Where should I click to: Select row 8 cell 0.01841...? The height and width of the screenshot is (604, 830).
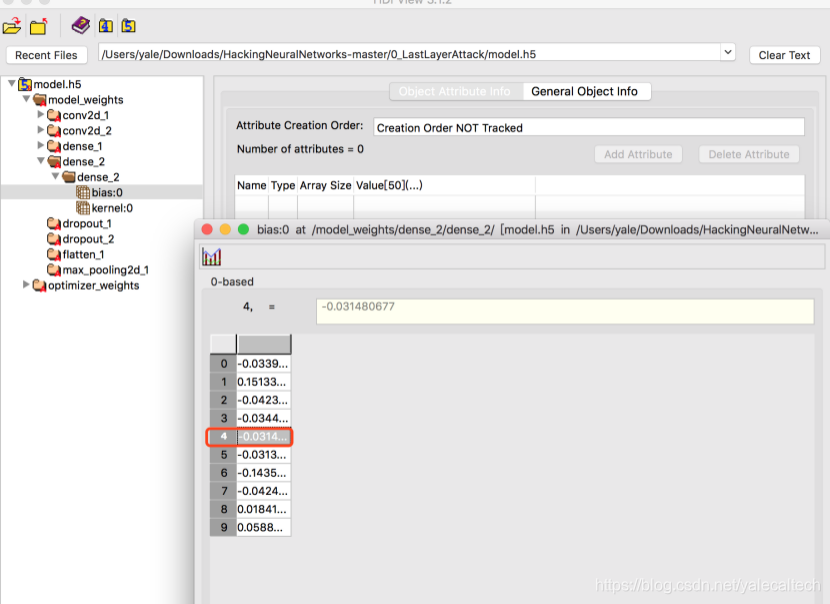tap(264, 509)
